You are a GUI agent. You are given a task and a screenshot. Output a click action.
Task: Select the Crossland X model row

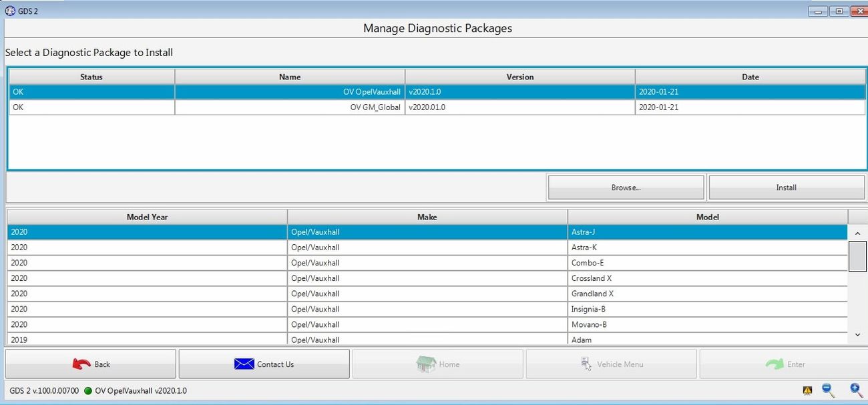click(427, 278)
